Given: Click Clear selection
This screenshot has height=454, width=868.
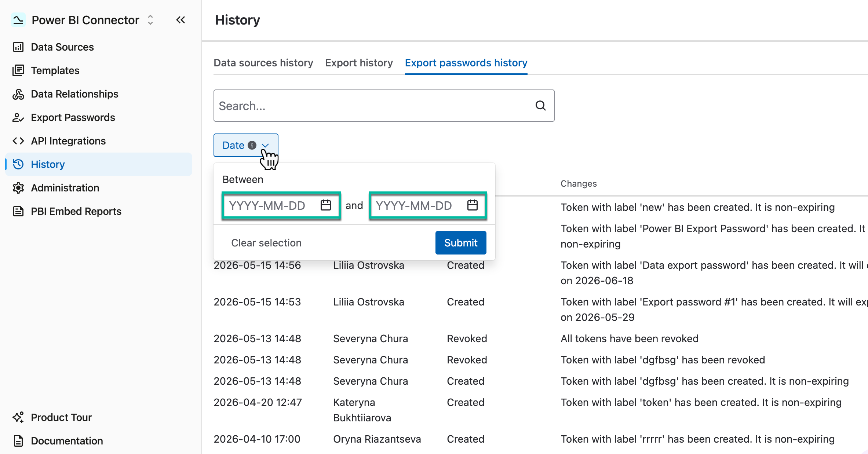Looking at the screenshot, I should (266, 243).
